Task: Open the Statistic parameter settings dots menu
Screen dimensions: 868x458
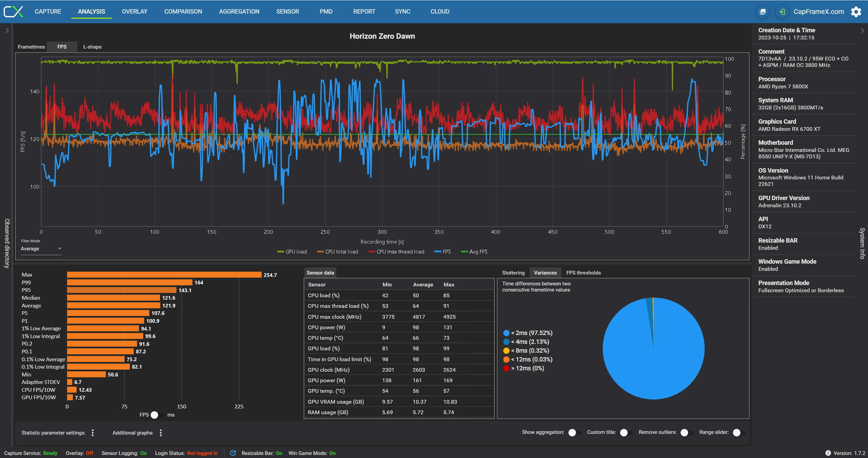Action: pos(93,433)
